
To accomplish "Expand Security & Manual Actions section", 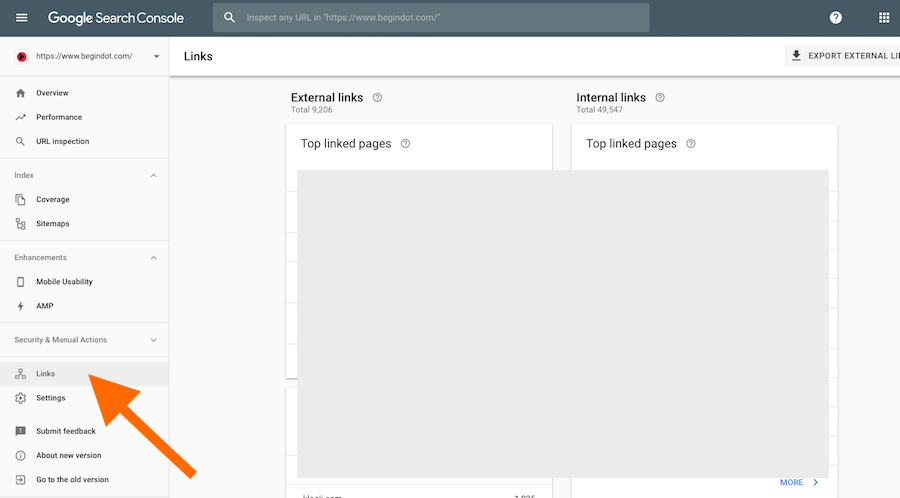I will tap(153, 340).
